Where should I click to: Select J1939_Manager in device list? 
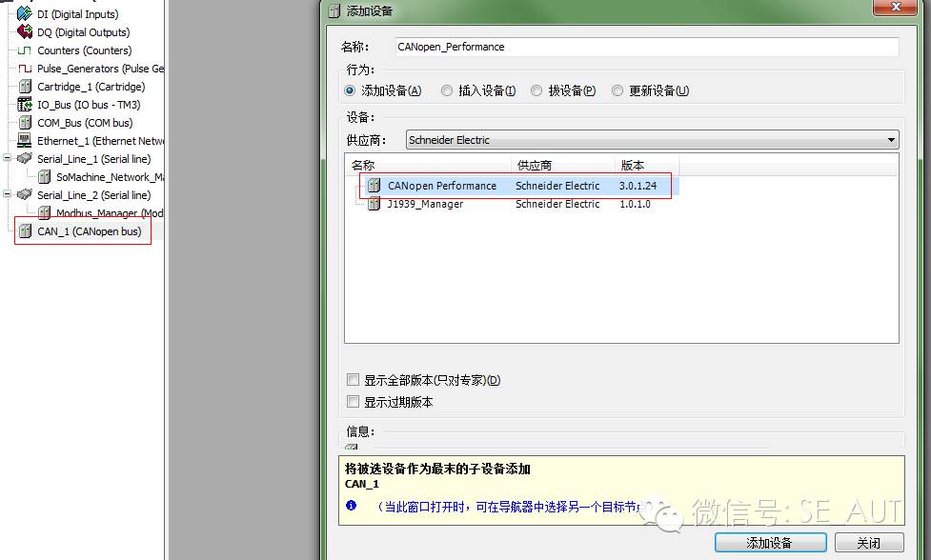coord(425,204)
